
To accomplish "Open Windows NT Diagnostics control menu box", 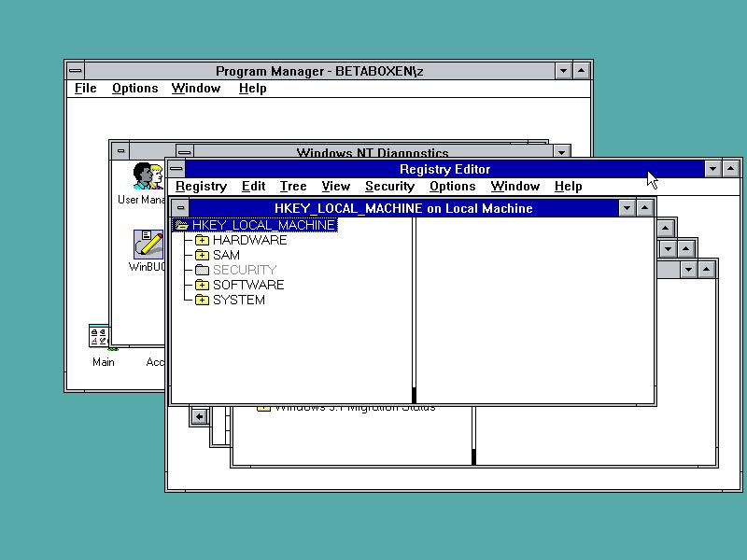I will tap(185, 152).
